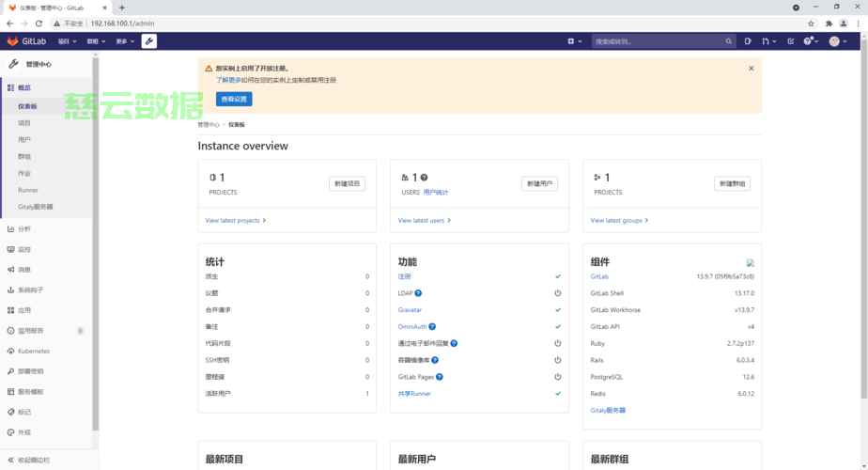Expand the 群组 menu in navbar
Viewport: 868px width, 470px height.
[x=96, y=41]
